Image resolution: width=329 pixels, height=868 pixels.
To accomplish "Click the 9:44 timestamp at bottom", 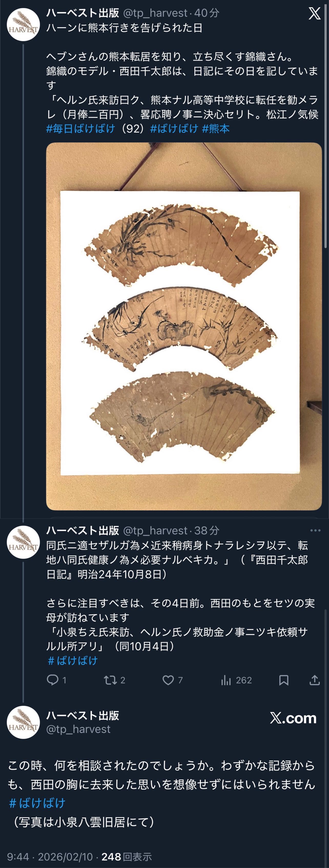I will (18, 856).
